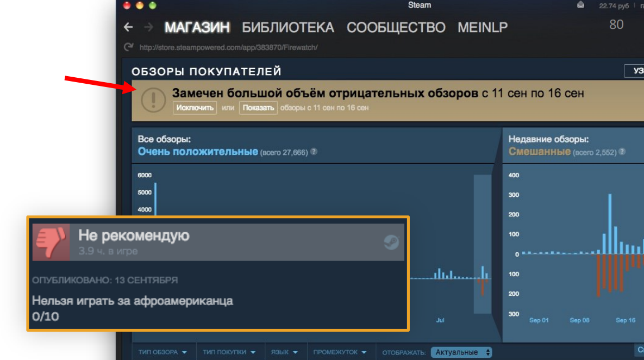The image size is (644, 360).
Task: Open the ПРОМЕЖУТОК filter dropdown
Action: tap(341, 352)
